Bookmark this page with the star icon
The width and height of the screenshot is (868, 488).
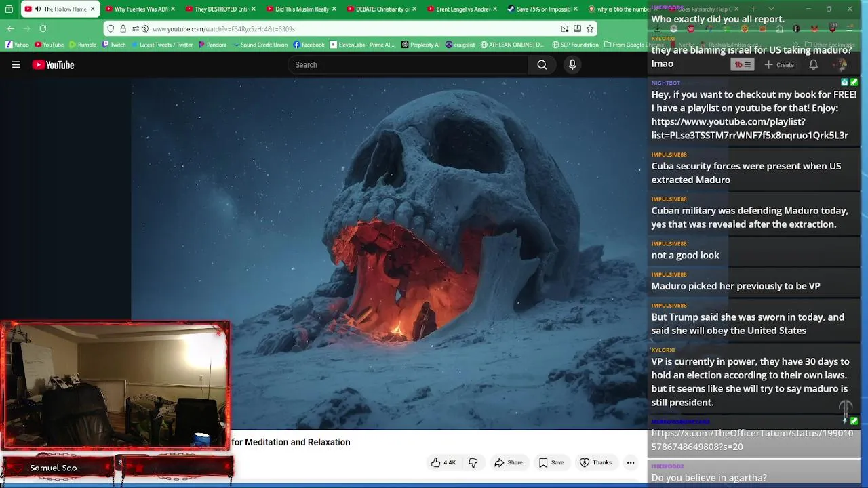pyautogui.click(x=590, y=28)
